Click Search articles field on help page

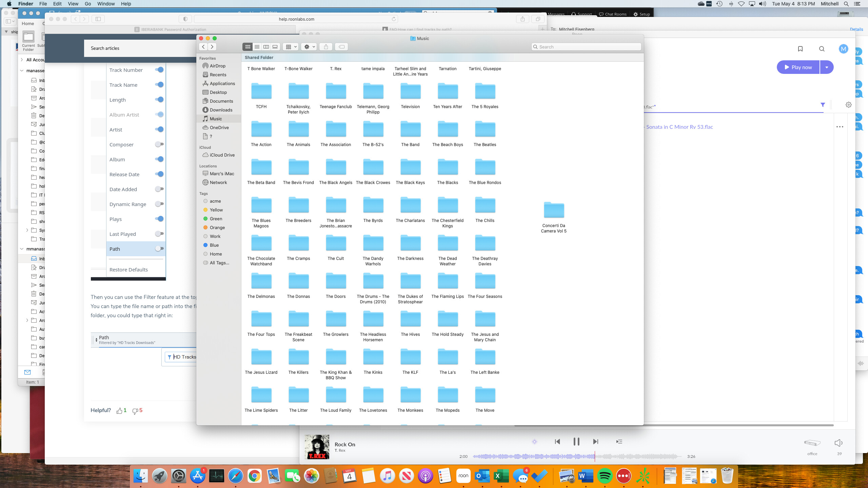tap(140, 48)
